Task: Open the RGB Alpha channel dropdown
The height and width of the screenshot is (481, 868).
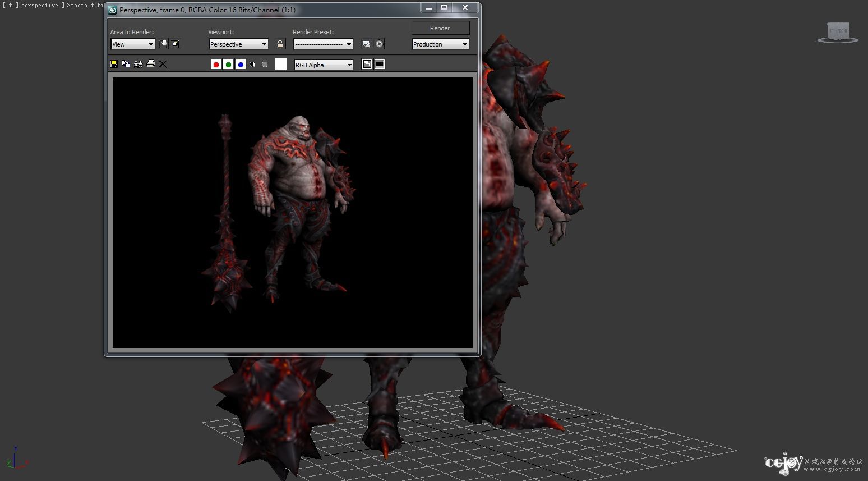Action: point(324,65)
